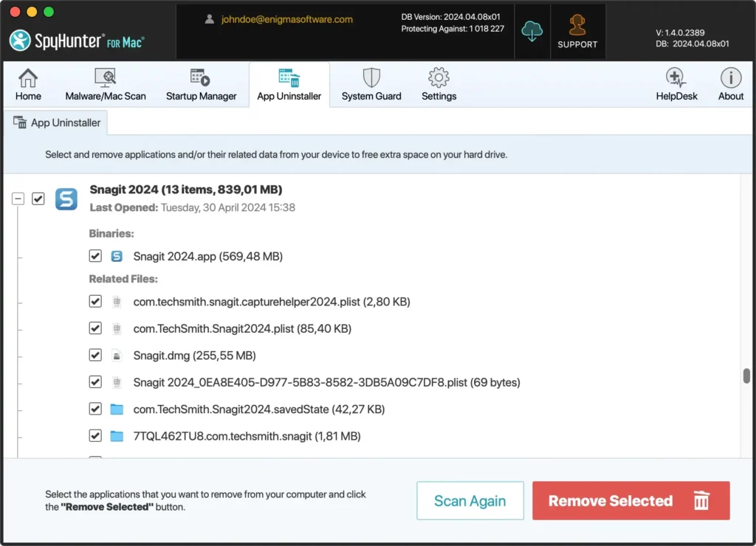Select the 7TQL462TU8.com.techsmith.snagit (1,81 MB) row
Image resolution: width=756 pixels, height=546 pixels.
247,436
